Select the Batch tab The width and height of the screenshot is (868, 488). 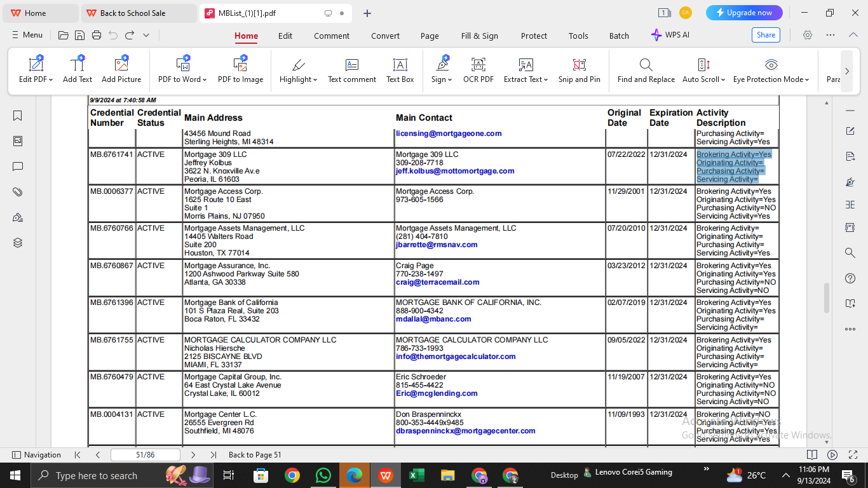point(619,36)
